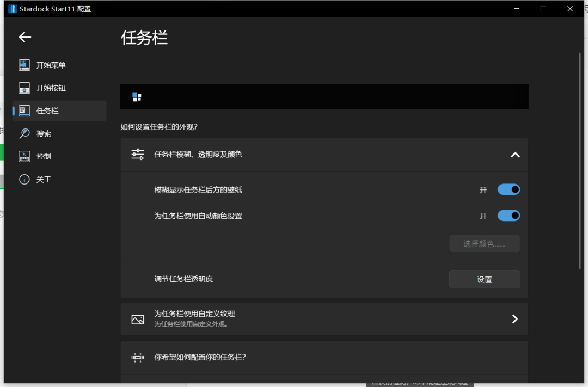Click 为任务栏使用自定义外观 subtitle
The width and height of the screenshot is (588, 387).
click(x=191, y=324)
